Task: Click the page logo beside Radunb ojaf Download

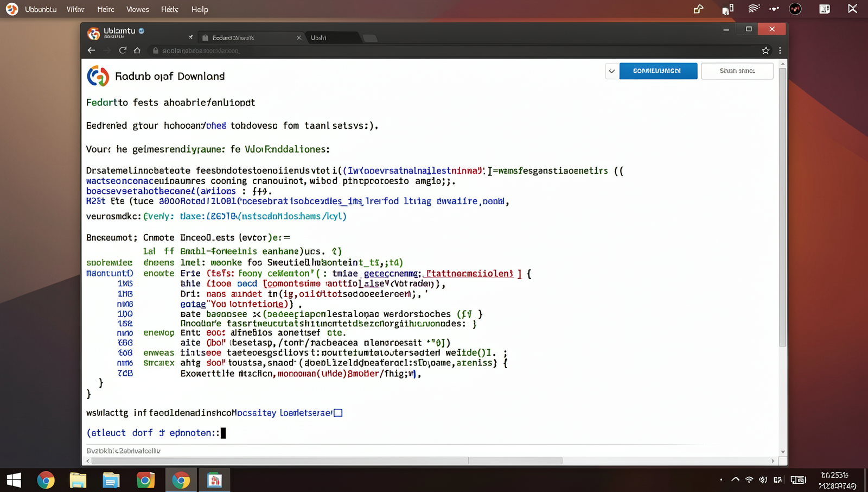Action: (x=98, y=76)
